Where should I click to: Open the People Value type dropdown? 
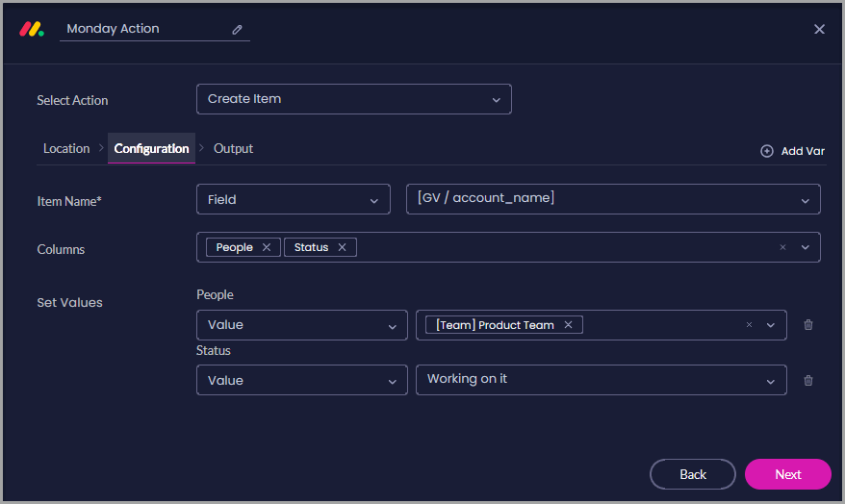(302, 325)
